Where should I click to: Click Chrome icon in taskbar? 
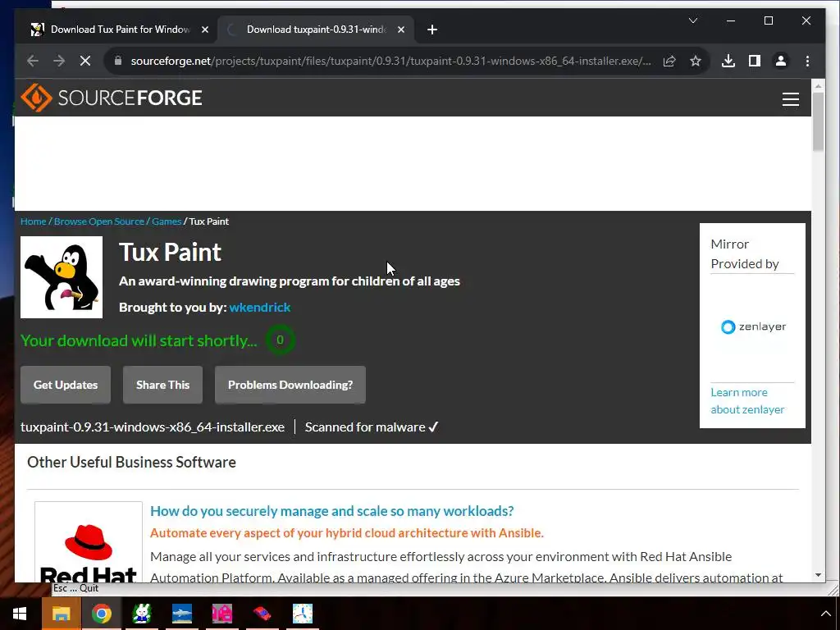101,614
